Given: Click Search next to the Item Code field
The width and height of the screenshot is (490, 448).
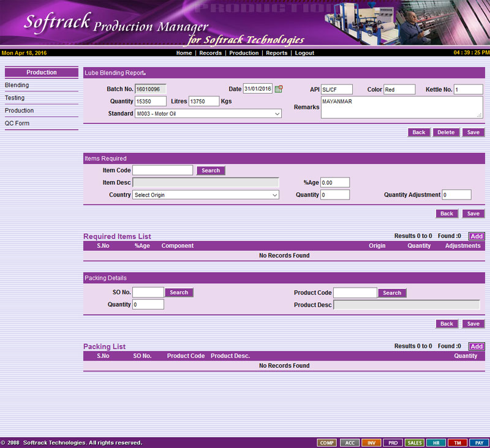Looking at the screenshot, I should (211, 171).
